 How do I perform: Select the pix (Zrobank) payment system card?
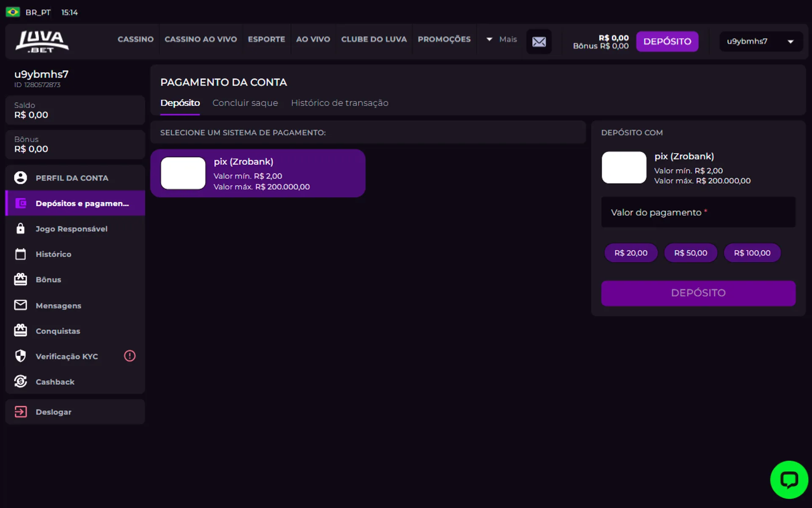(258, 174)
